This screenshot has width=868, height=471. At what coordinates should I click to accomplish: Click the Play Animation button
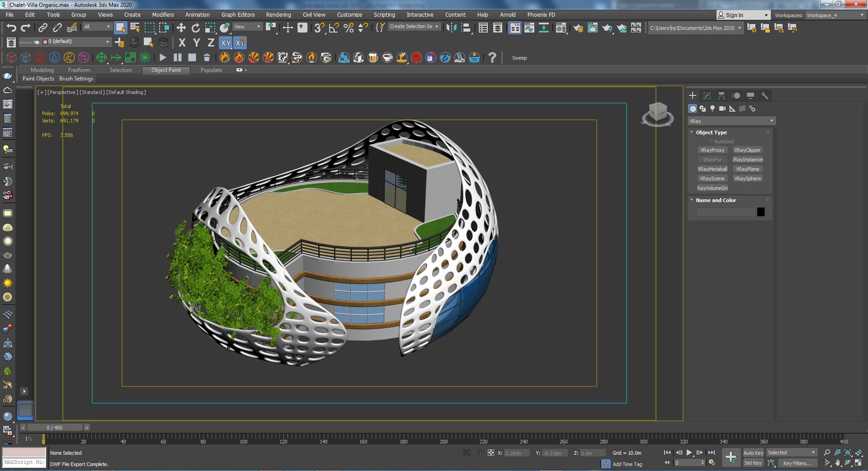pos(689,452)
